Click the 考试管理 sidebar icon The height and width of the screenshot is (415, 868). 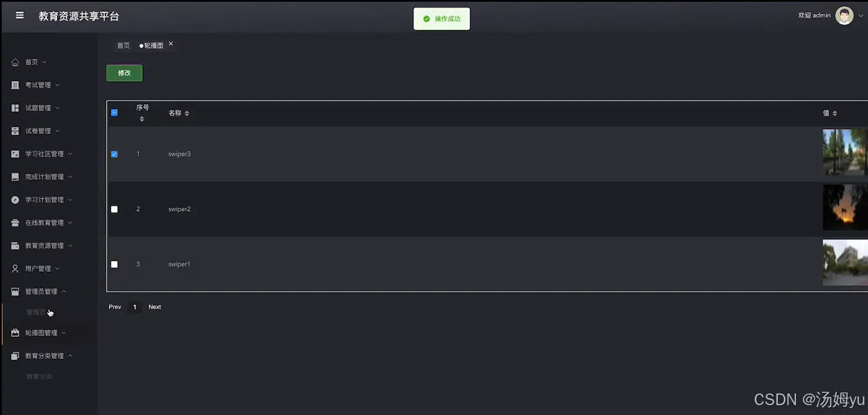pyautogui.click(x=15, y=85)
